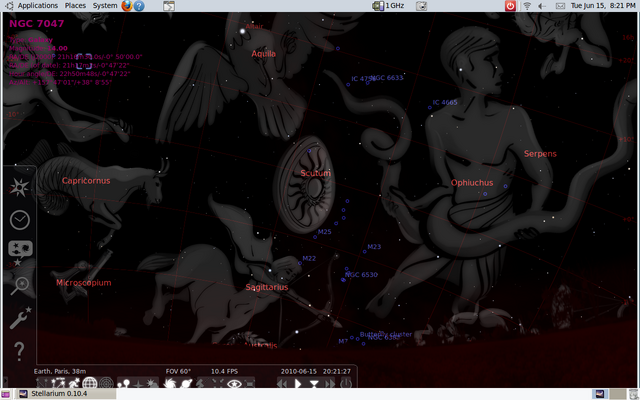This screenshot has width=640, height=400.
Task: Open the Location window from the sidebar
Action: 19,188
